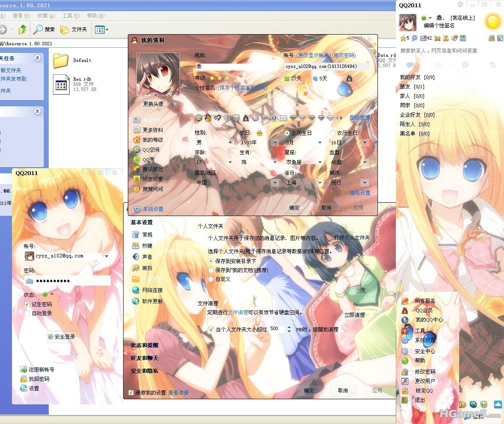Open the Default folder icon
The width and height of the screenshot is (504, 424).
(61, 60)
